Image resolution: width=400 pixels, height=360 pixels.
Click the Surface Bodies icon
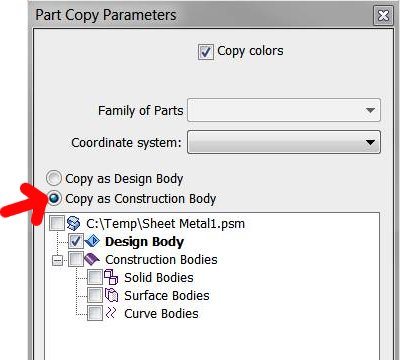[x=111, y=295]
